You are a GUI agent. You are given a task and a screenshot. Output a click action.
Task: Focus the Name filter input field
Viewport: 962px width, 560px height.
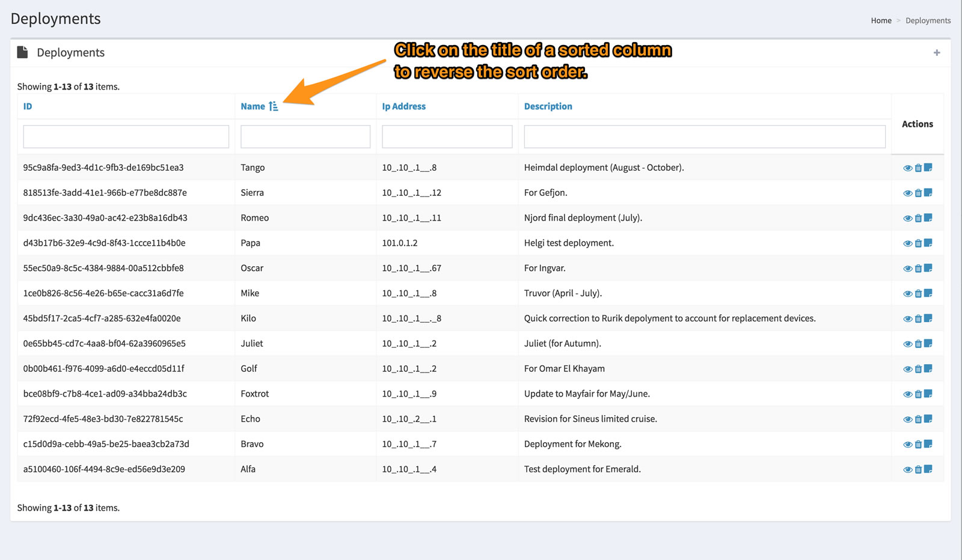tap(305, 136)
